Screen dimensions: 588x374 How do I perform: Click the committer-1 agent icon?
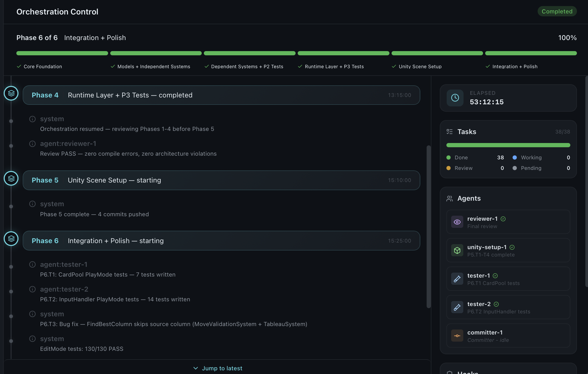point(457,335)
